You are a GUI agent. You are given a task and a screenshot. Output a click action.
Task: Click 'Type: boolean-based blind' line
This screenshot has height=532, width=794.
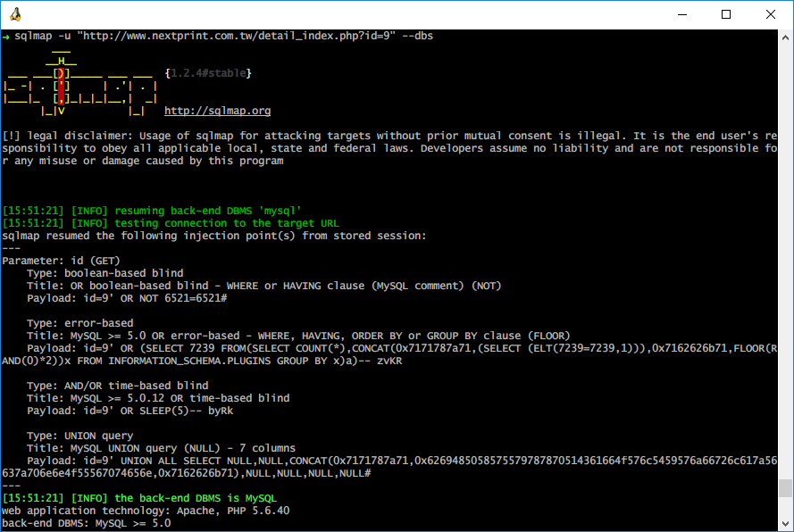coord(105,273)
